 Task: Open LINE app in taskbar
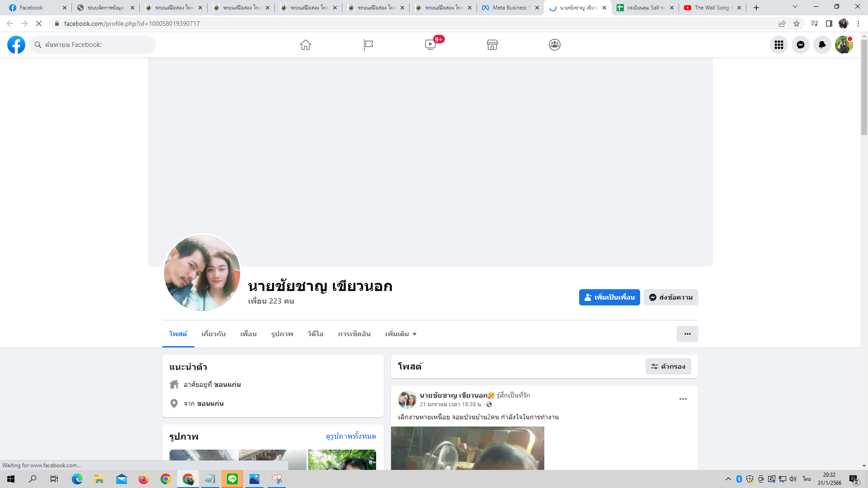[232, 479]
